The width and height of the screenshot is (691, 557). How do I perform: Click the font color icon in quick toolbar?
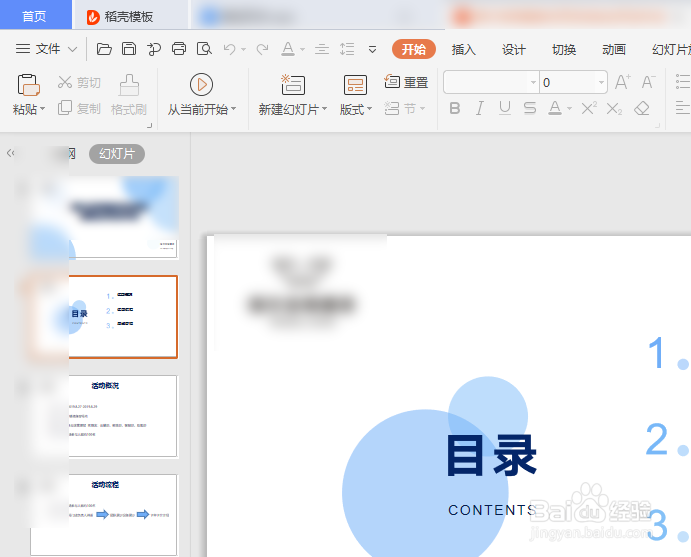[288, 49]
